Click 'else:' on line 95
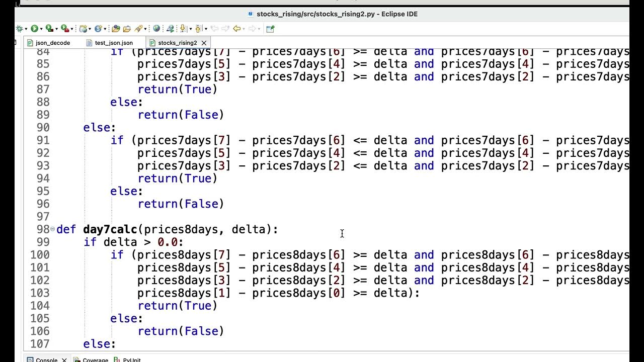 coord(127,191)
